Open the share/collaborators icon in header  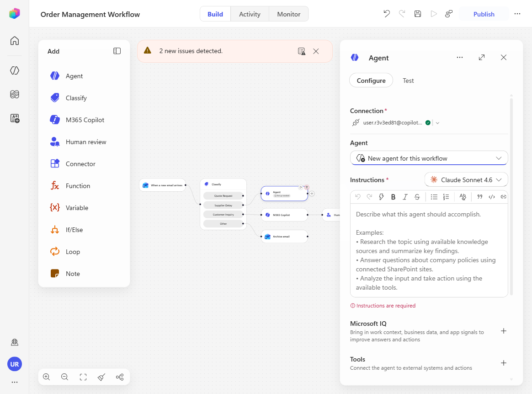449,14
